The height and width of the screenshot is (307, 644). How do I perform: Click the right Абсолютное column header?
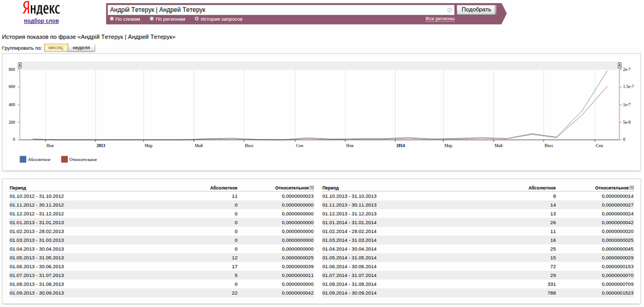click(x=542, y=188)
